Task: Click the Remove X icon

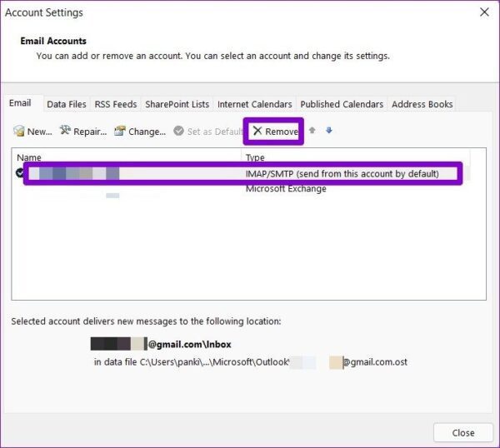Action: coord(257,131)
